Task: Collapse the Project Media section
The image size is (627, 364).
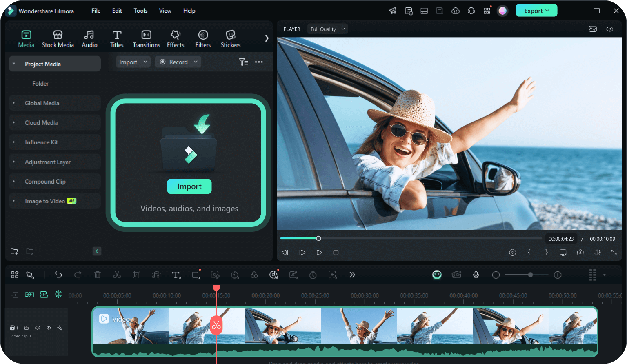Action: [x=14, y=64]
